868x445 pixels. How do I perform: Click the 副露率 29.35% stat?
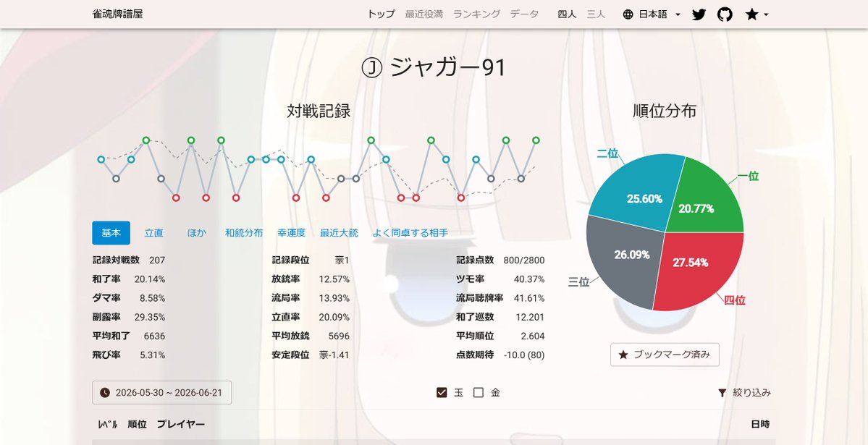tap(128, 317)
